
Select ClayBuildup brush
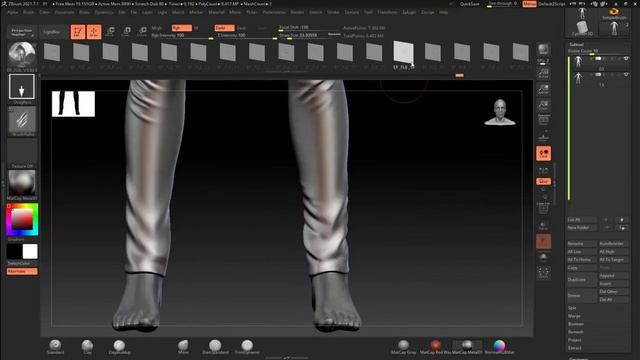coord(119,347)
